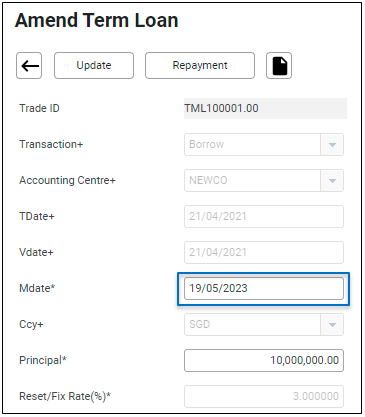The height and width of the screenshot is (417, 365).
Task: Click the Principal amount field
Action: 264,361
